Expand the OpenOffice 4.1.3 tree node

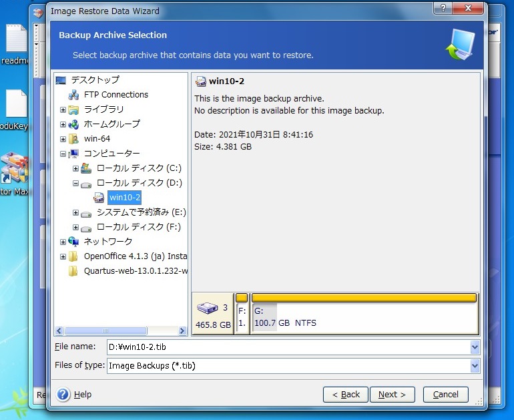(63, 256)
